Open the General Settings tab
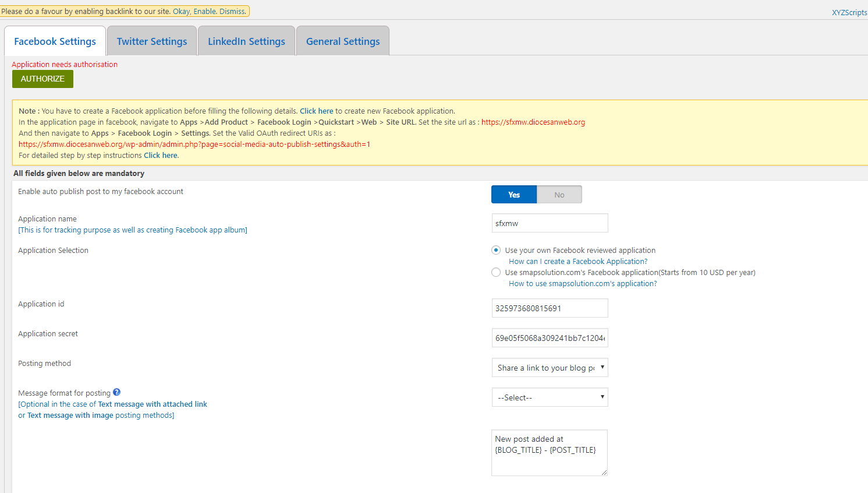This screenshot has width=868, height=493. tap(343, 41)
